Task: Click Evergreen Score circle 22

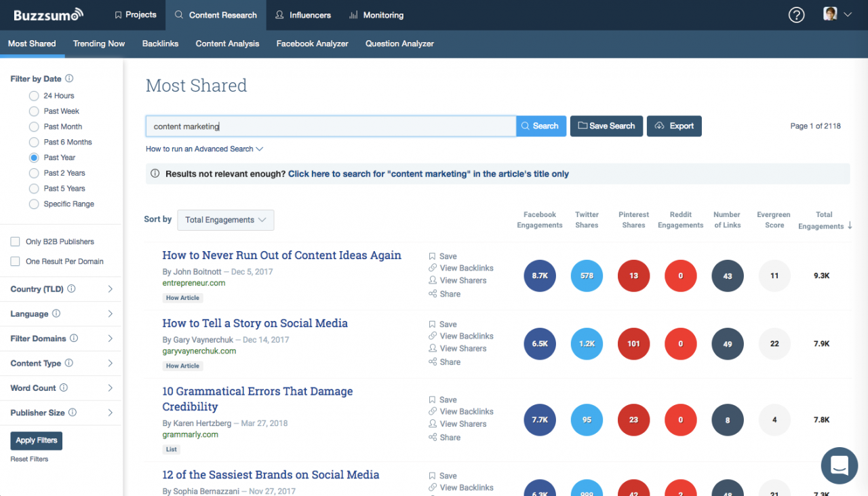Action: 774,344
